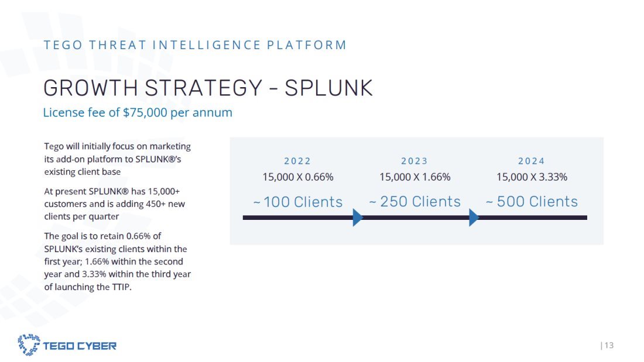This screenshot has width=644, height=362.
Task: Select the 2022 timeline label
Action: click(x=298, y=161)
